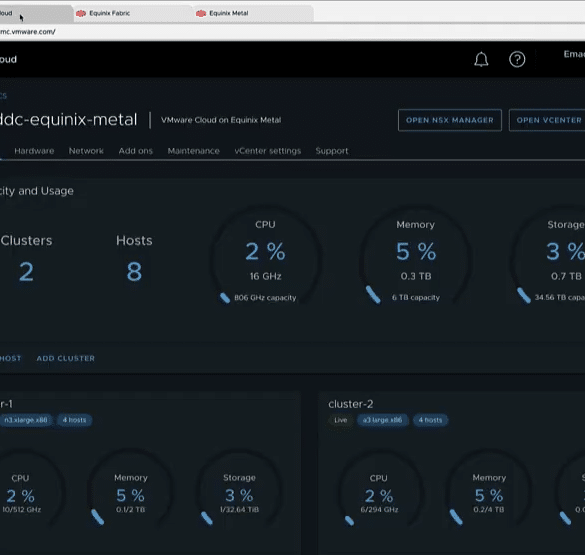Click the 16 GHz CPU usage value

point(266,276)
